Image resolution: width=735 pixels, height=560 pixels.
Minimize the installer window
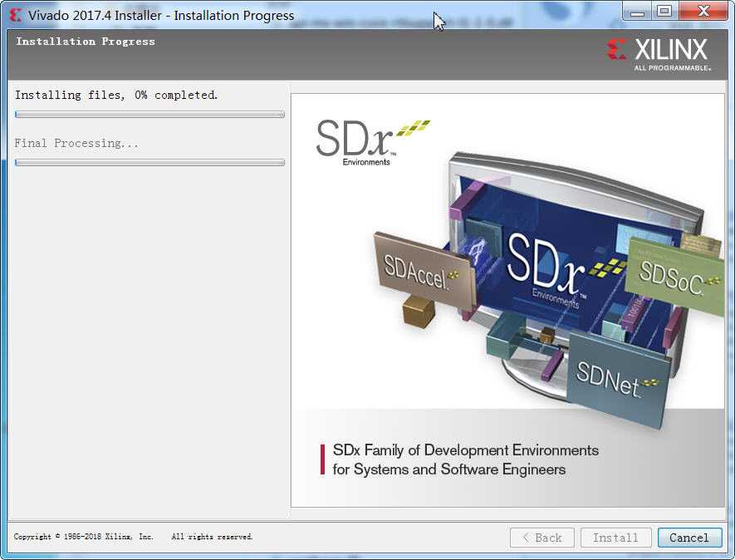pos(638,12)
